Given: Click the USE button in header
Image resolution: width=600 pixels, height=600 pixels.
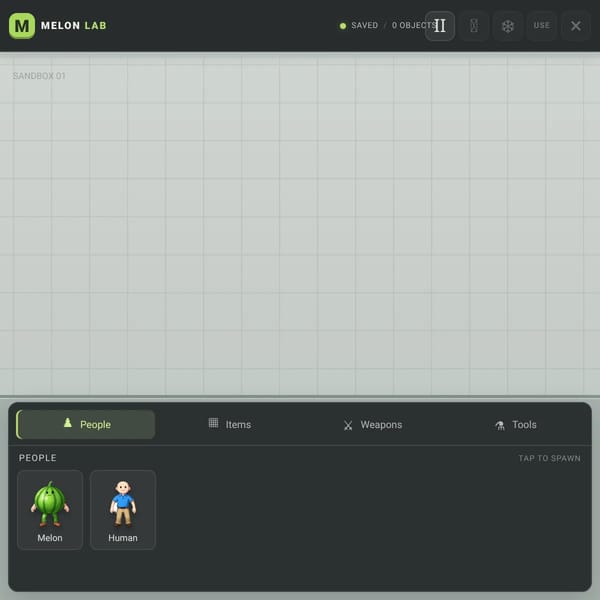Looking at the screenshot, I should [541, 26].
